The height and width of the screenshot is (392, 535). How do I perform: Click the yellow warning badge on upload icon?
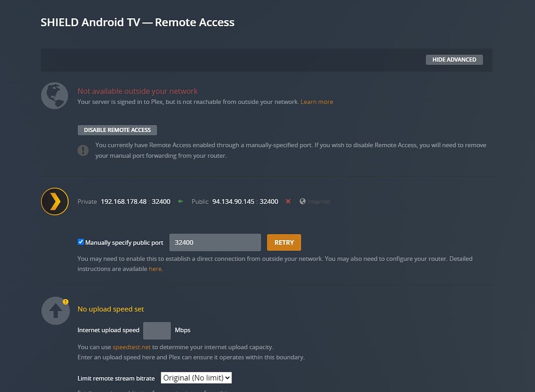pos(65,301)
